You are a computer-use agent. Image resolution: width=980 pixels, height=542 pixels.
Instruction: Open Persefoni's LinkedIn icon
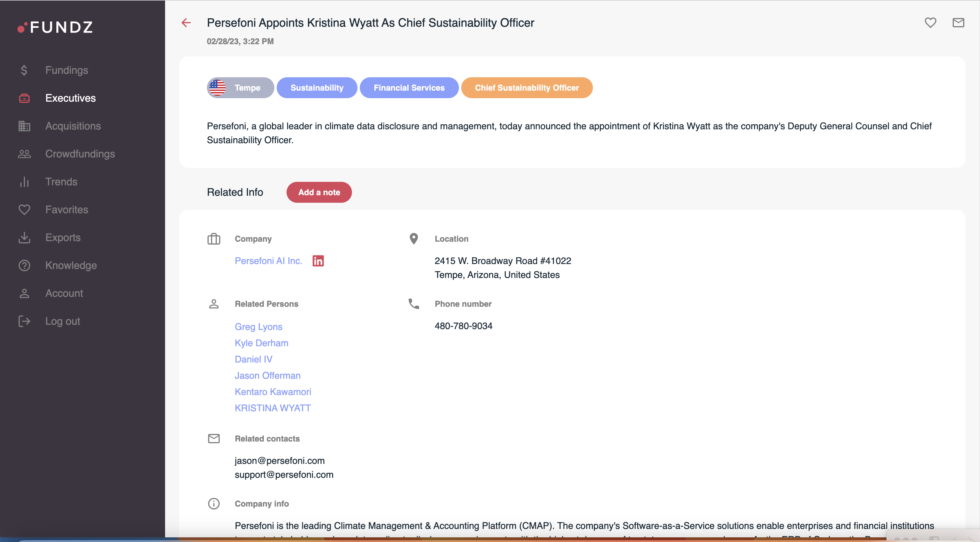pyautogui.click(x=318, y=261)
